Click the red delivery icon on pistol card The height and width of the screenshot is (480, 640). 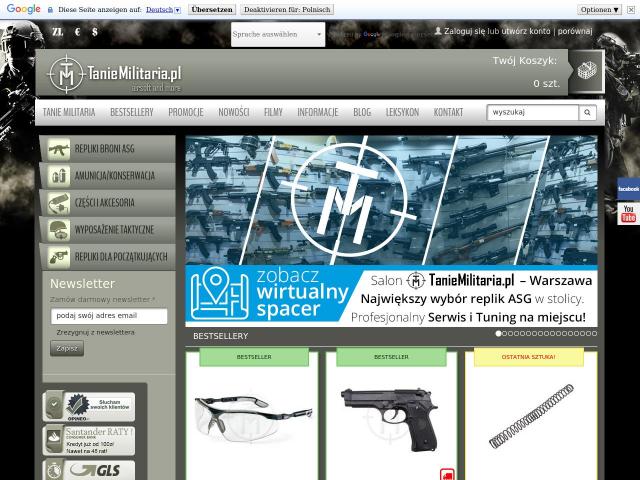coord(447,474)
